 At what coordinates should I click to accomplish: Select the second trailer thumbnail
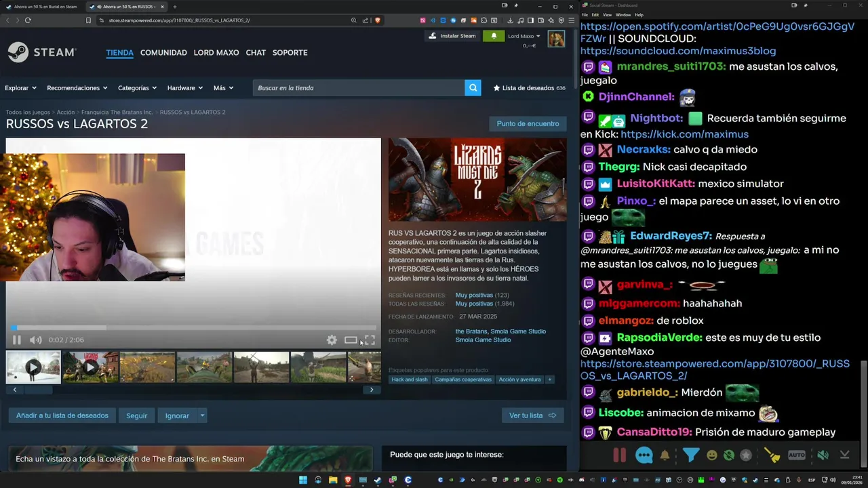click(90, 367)
